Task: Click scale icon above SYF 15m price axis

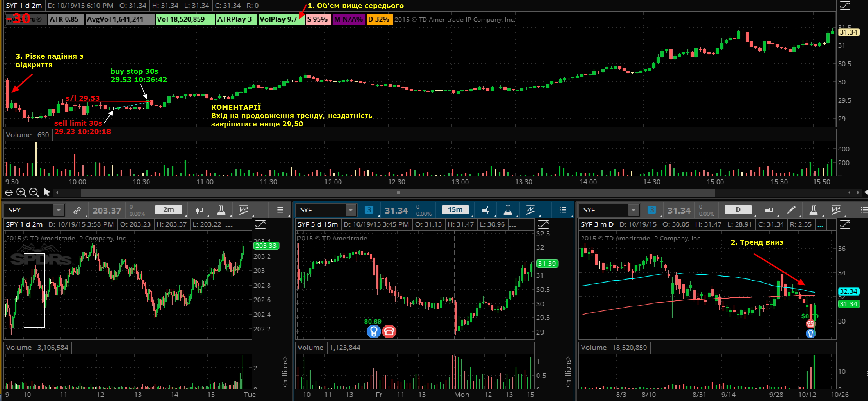Action: (x=543, y=224)
